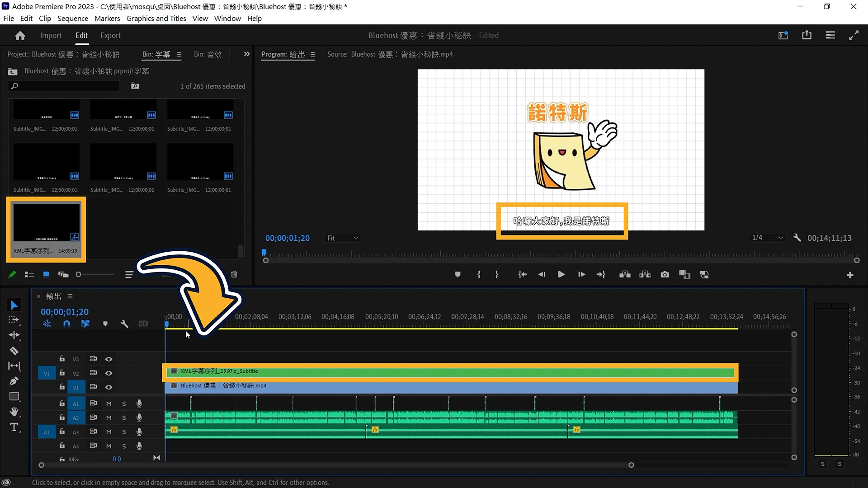Viewport: 868px width, 488px height.
Task: Open playback resolution 1/4 dropdown
Action: click(767, 238)
